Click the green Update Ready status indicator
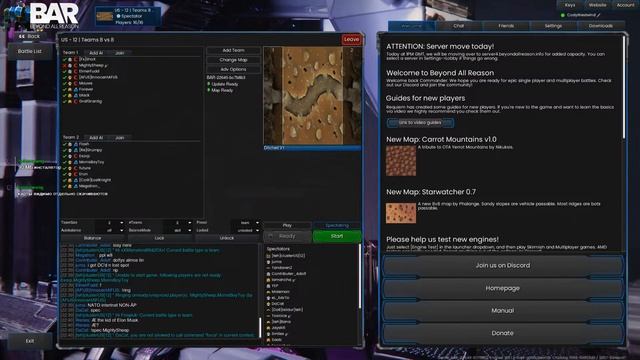The image size is (640, 360). [209, 84]
